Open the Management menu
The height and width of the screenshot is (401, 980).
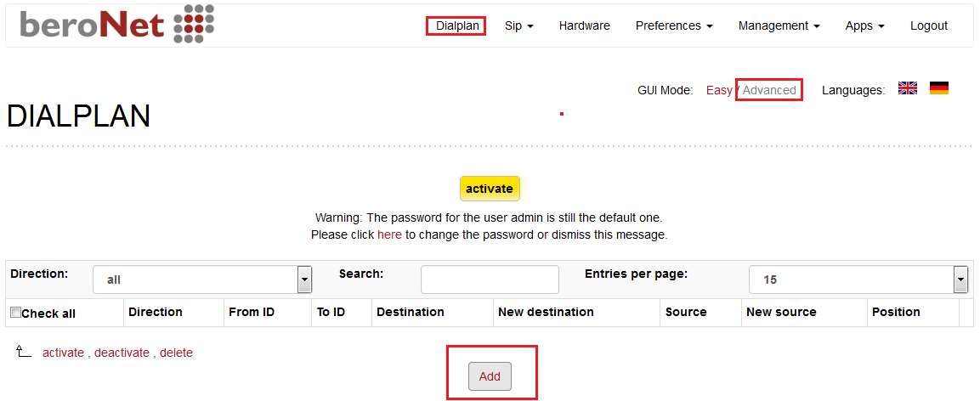(x=779, y=25)
